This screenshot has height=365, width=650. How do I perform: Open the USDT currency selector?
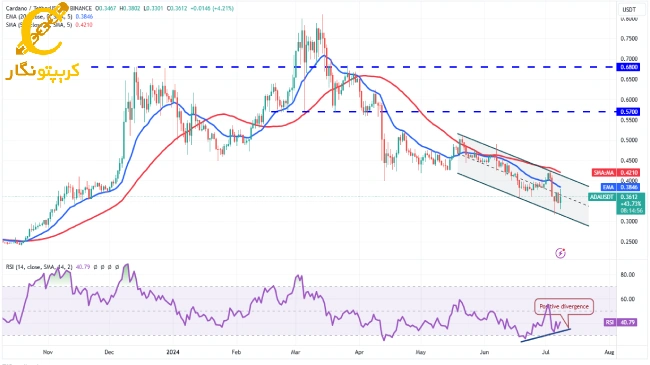coord(629,10)
